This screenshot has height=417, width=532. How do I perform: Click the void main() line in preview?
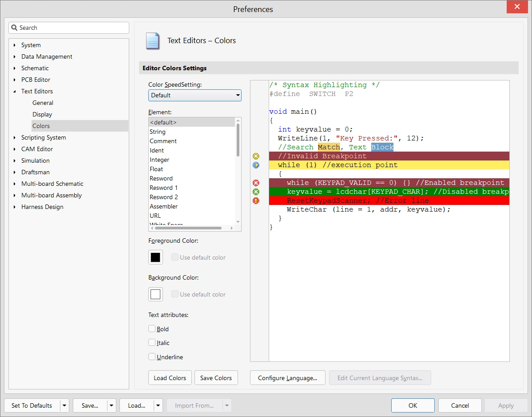pos(293,112)
